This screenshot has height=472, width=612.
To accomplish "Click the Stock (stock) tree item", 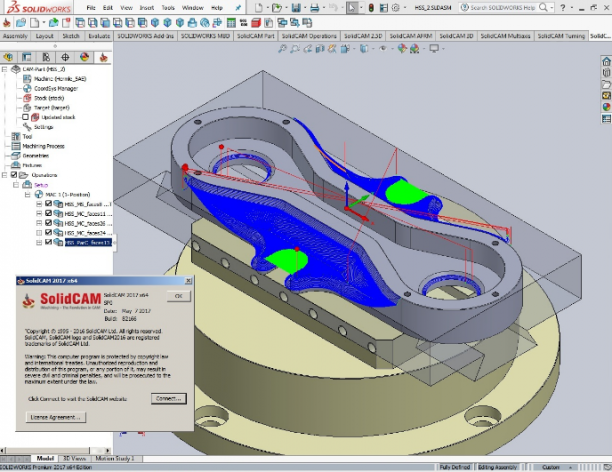I will 44,98.
